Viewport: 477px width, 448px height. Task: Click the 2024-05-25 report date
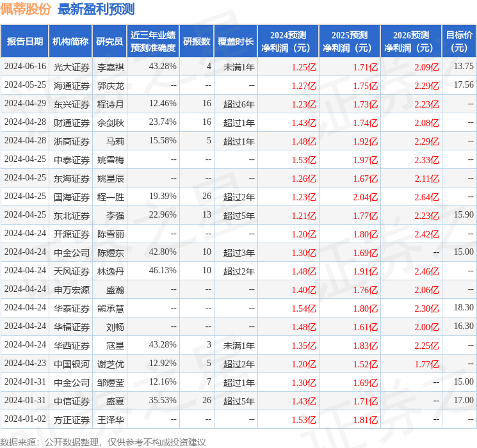[25, 84]
